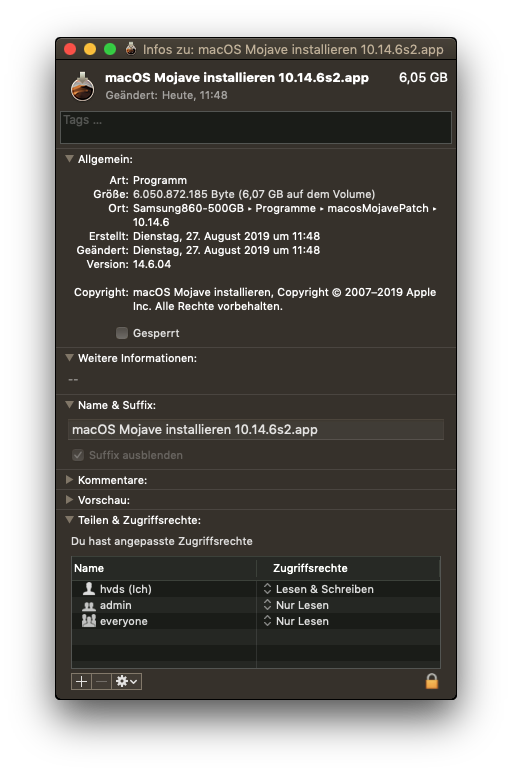Click the Erstellt date value

[x=226, y=236]
